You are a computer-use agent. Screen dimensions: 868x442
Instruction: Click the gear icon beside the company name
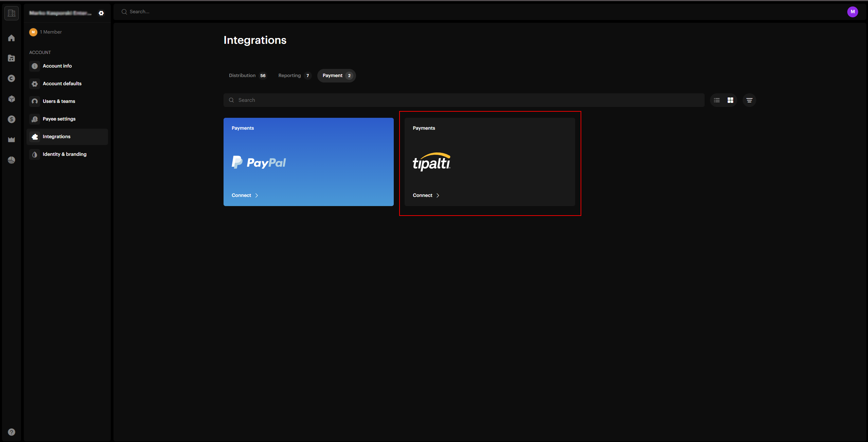point(101,13)
